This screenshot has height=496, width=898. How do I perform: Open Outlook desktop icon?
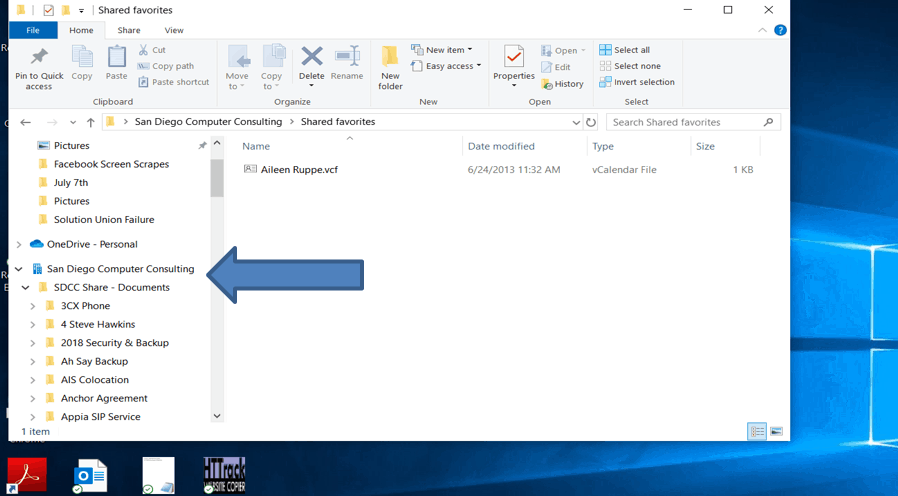point(90,476)
